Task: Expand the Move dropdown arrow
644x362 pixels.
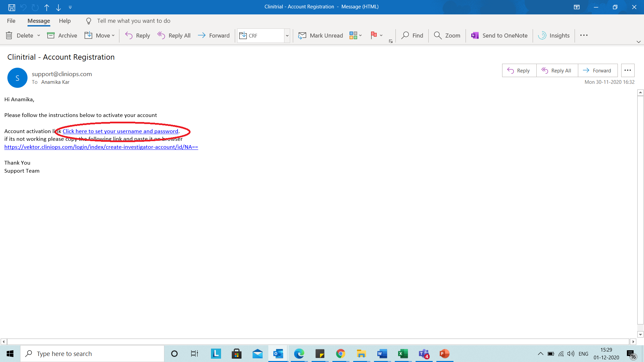Action: [x=113, y=36]
